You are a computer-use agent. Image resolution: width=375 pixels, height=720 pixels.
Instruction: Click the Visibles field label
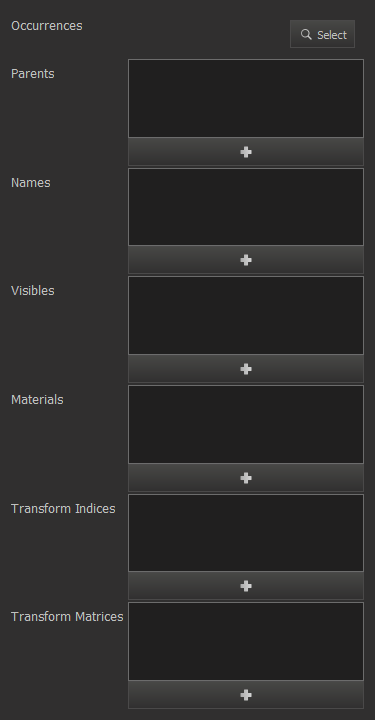(33, 291)
